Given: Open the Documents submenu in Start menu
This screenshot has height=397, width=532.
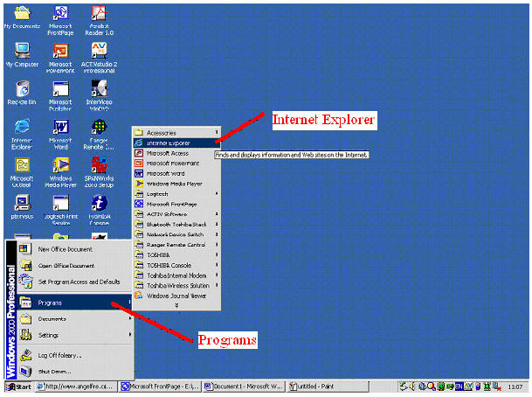Looking at the screenshot, I should pos(74,319).
